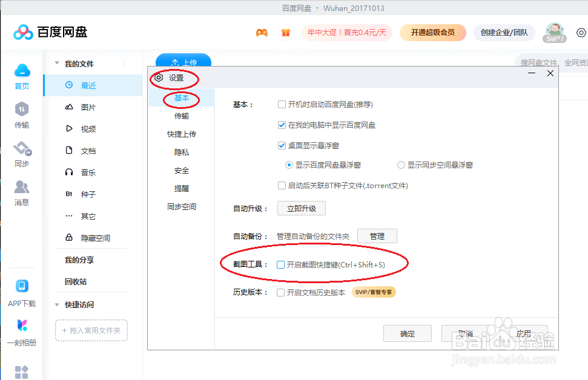
Task: Click the vertical dots beside 我的文件
Action: click(x=124, y=64)
